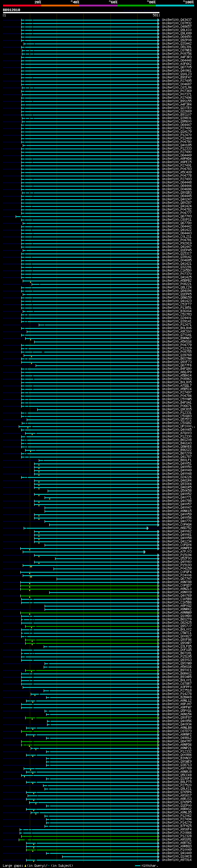Viewport: 197px width, 868px height.
Task: Click the green ~80% identity legend bar
Action: click(137, 6)
